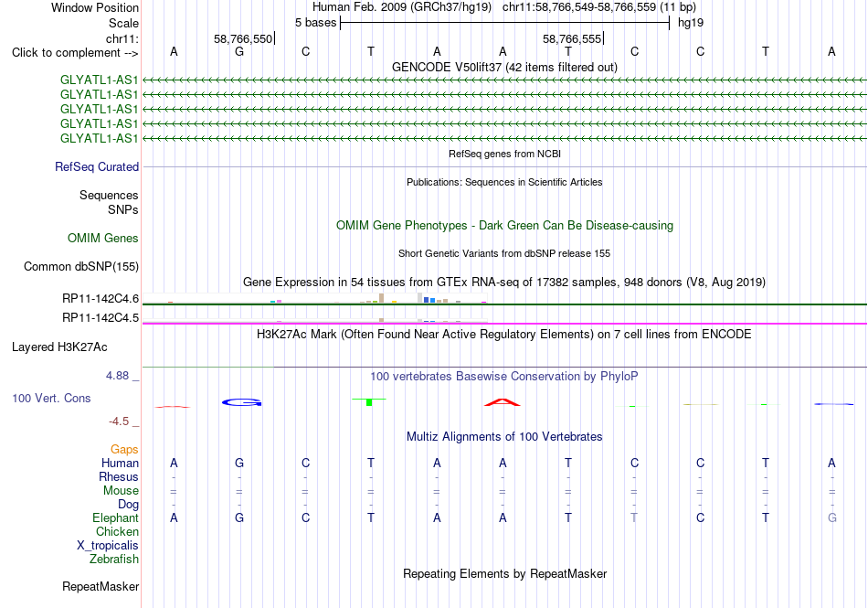Click the Human Feb. 2009 (GRCh37/hg19) title
The height and width of the screenshot is (608, 868).
tap(402, 7)
